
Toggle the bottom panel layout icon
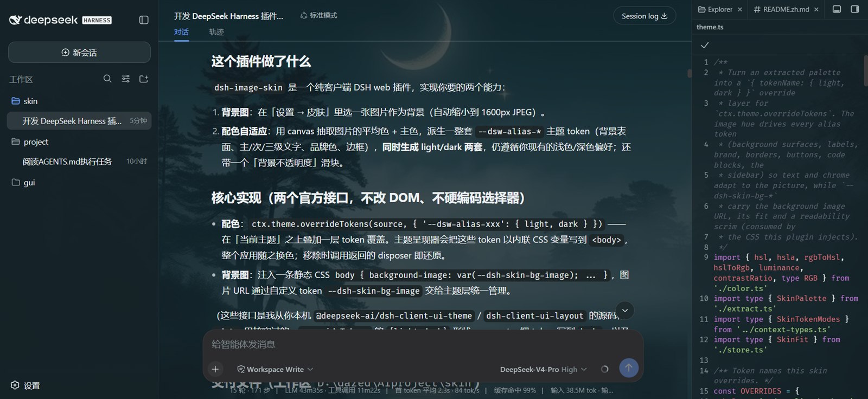coord(837,9)
